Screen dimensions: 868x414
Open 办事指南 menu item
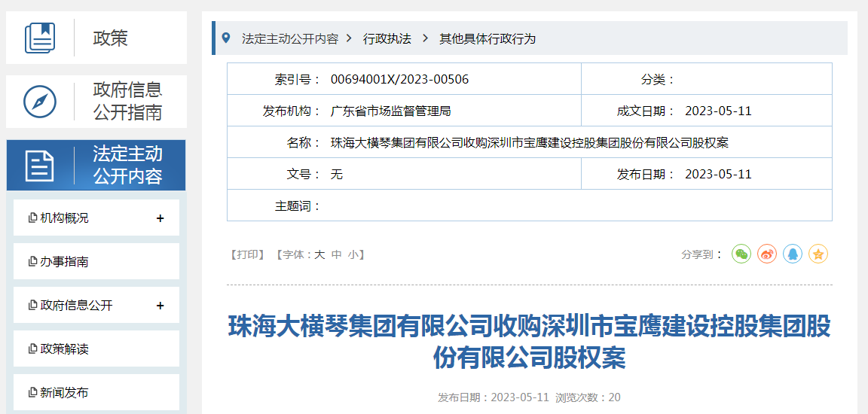point(96,261)
